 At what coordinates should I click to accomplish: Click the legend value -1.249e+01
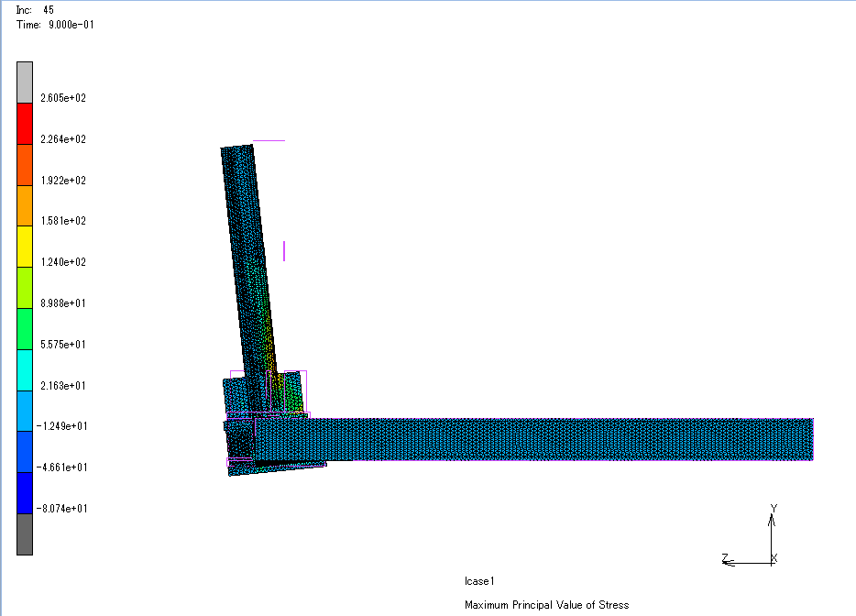pyautogui.click(x=61, y=426)
